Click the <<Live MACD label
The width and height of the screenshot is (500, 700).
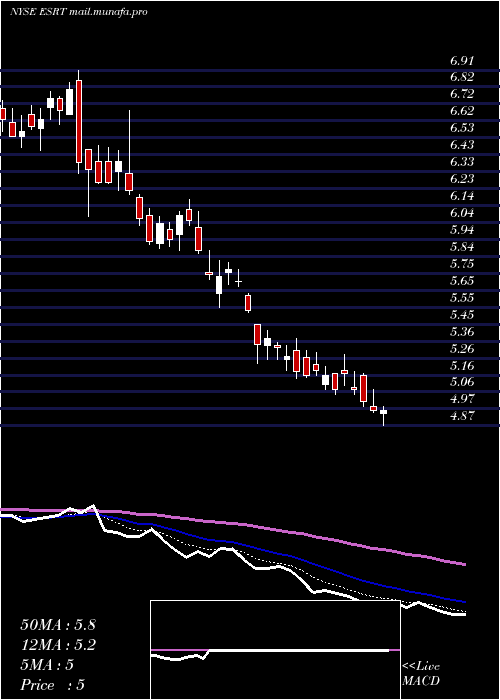[421, 674]
